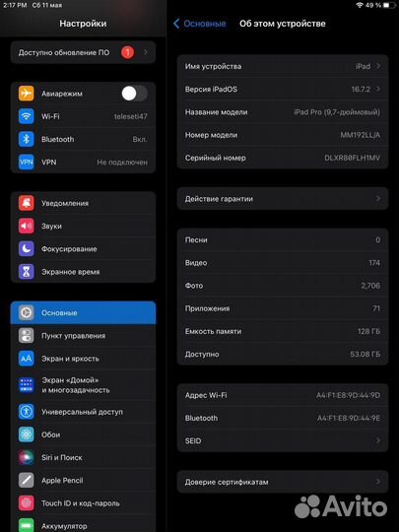This screenshot has height=532, width=399.
Task: Go back to Основные
Action: (199, 24)
